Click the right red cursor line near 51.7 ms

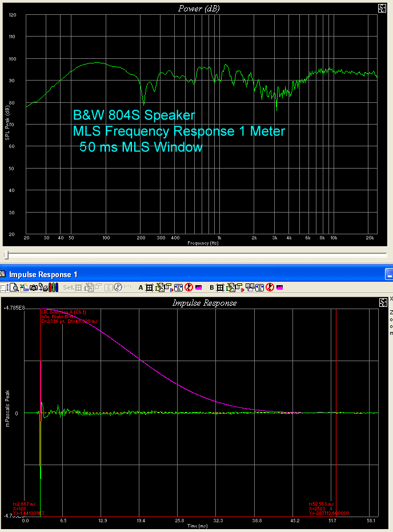pyautogui.click(x=336, y=413)
